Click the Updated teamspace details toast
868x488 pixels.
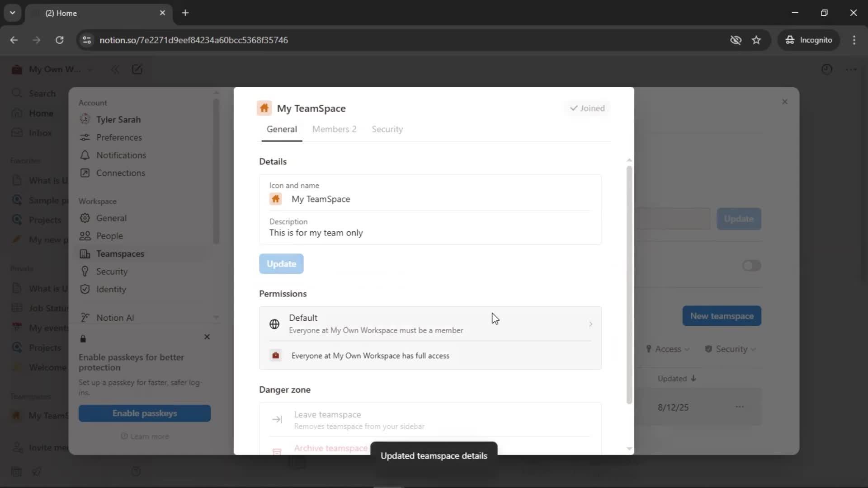point(434,456)
